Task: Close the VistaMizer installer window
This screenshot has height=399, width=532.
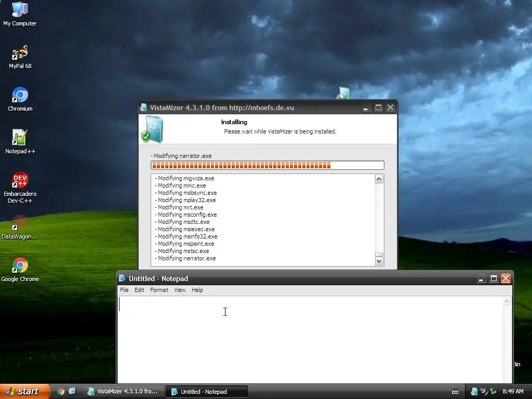Action: pyautogui.click(x=391, y=108)
